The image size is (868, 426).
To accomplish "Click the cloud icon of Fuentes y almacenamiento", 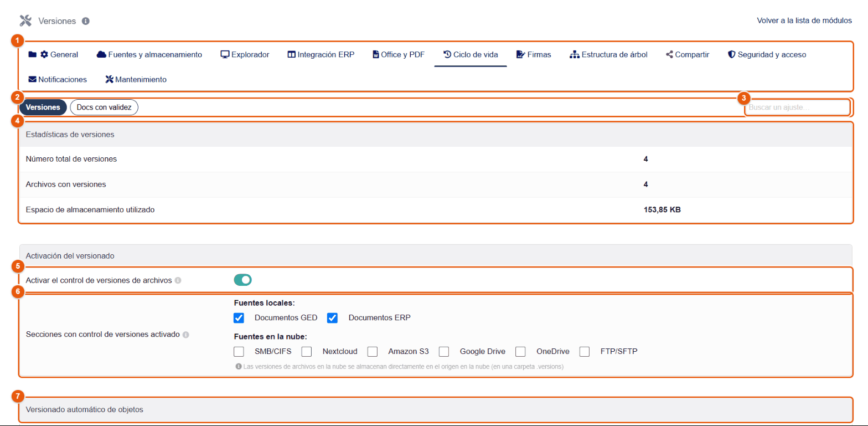I will 101,54.
